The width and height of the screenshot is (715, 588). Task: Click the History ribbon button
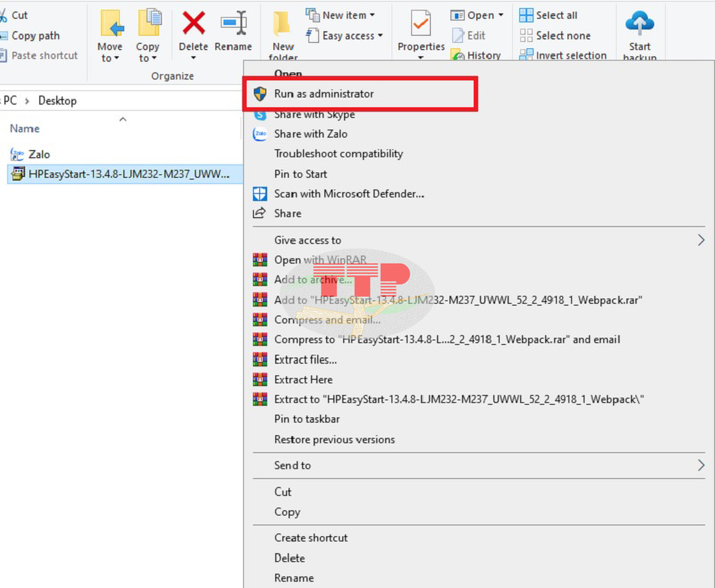(x=475, y=55)
